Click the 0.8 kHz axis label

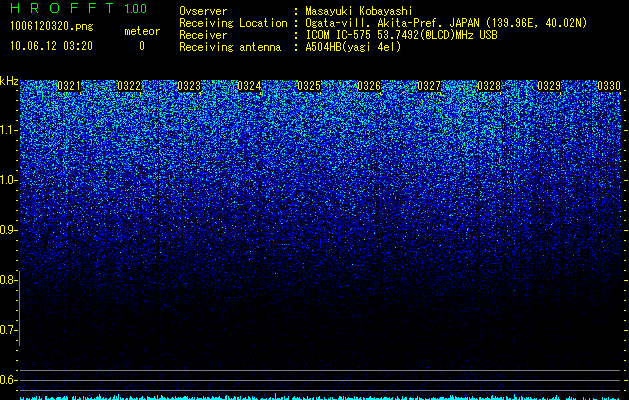[8, 280]
